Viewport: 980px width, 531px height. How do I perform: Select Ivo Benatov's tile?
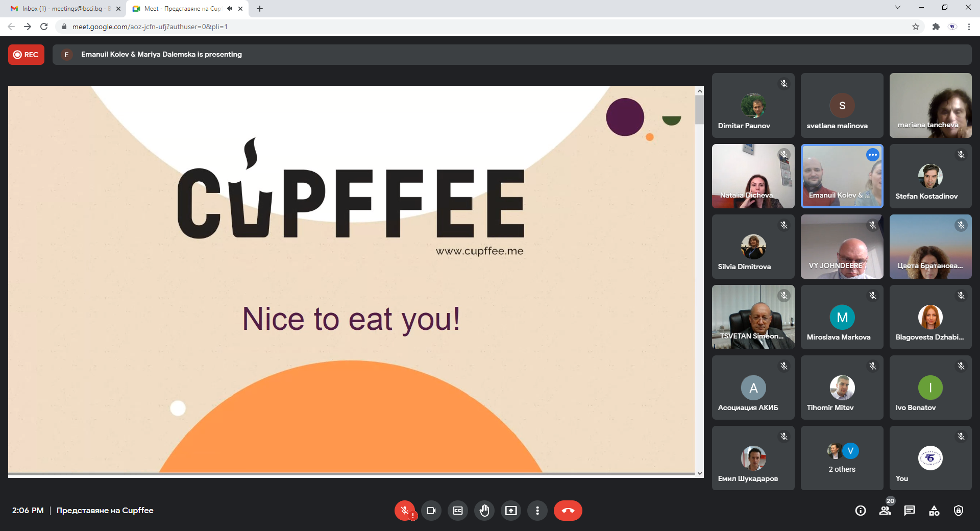tap(930, 388)
